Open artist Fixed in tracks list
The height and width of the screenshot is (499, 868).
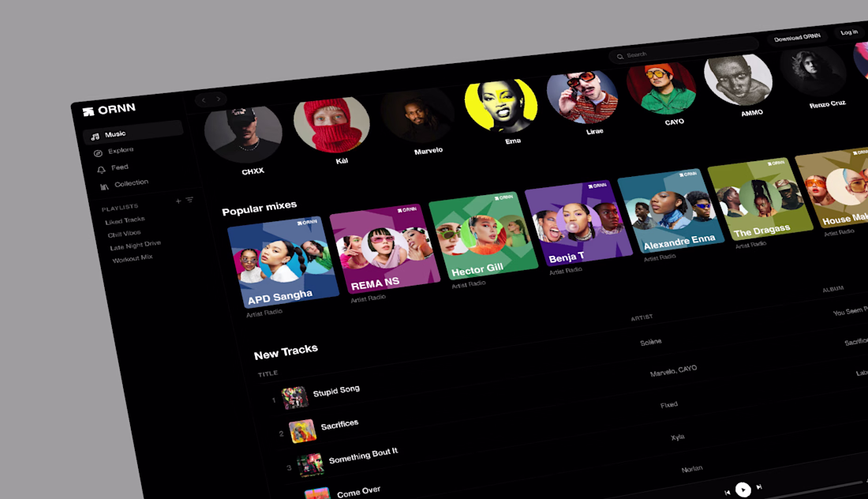pyautogui.click(x=668, y=405)
